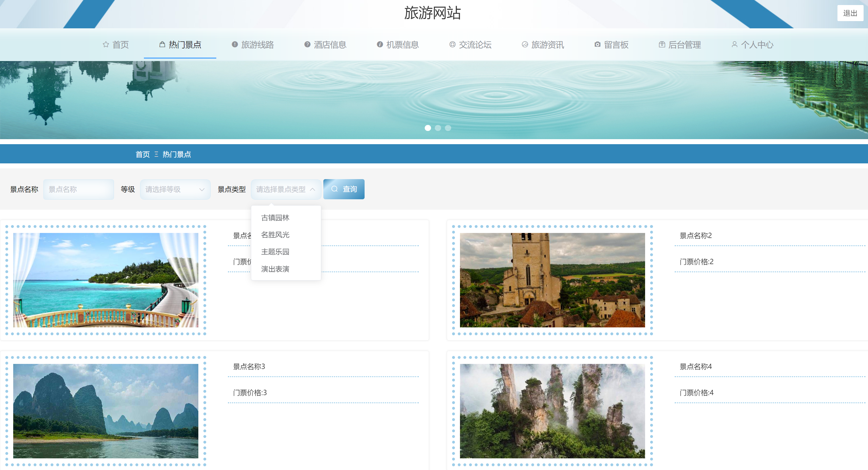Click the smiley icon beside 旅游资讯
Screen dimensions: 868x470
(525, 44)
